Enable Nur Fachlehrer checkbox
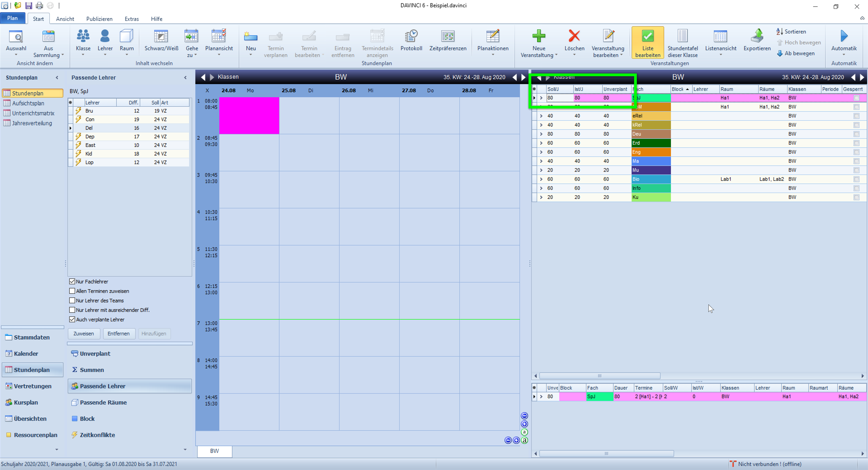The width and height of the screenshot is (868, 470). 72,281
